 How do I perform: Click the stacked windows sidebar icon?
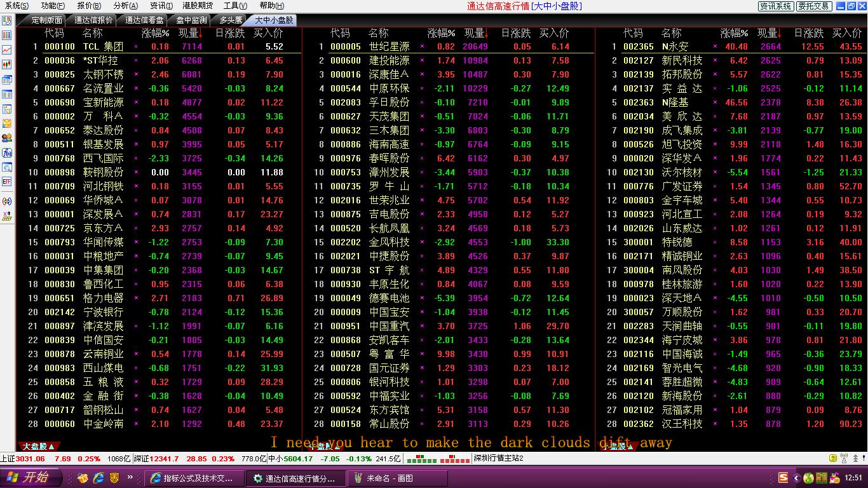[7, 79]
